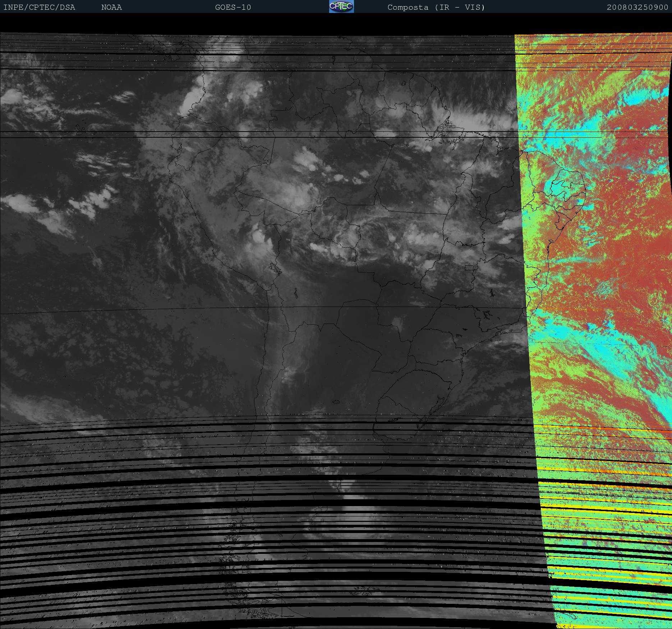
Task: Click the INPE/CPTEC/DSA header label
Action: pyautogui.click(x=39, y=8)
